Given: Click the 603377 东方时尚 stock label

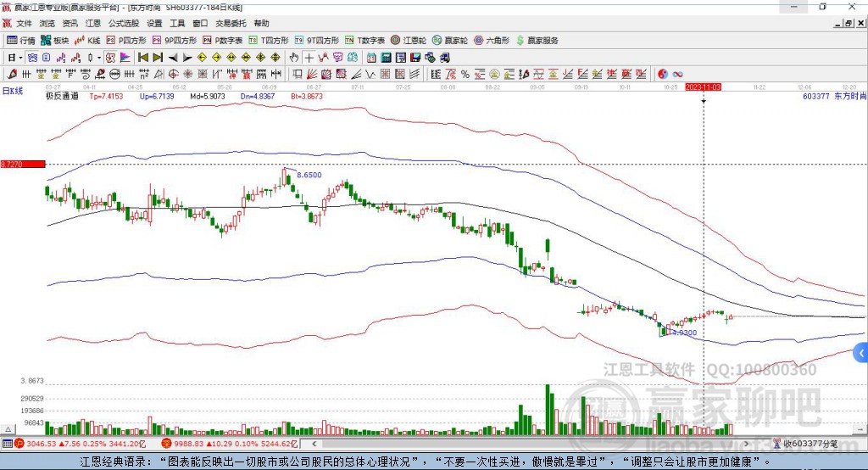Looking at the screenshot, I should click(834, 96).
